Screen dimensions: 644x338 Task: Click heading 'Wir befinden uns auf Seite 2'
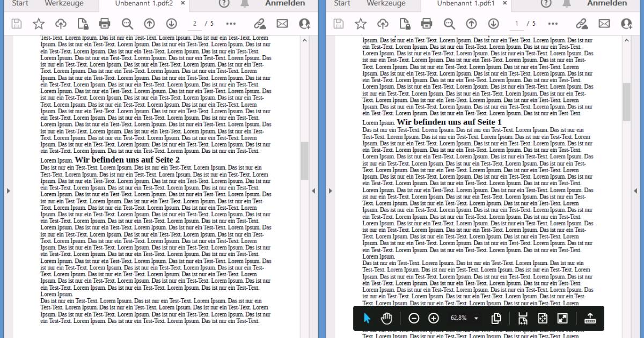coord(127,160)
